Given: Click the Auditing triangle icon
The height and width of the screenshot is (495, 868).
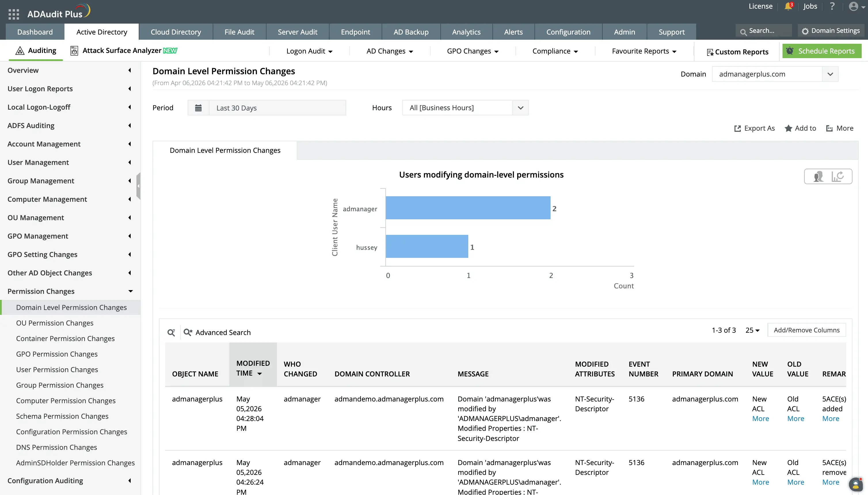Looking at the screenshot, I should tap(20, 50).
